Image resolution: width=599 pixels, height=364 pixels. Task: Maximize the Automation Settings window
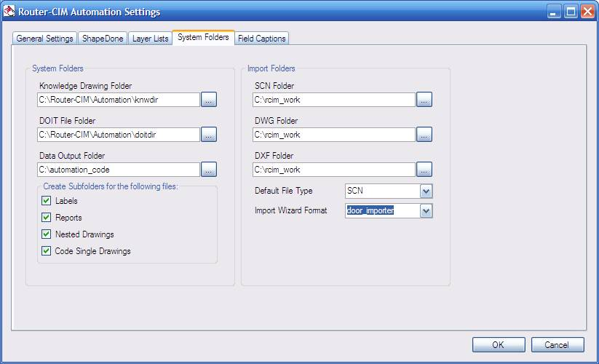click(x=571, y=12)
